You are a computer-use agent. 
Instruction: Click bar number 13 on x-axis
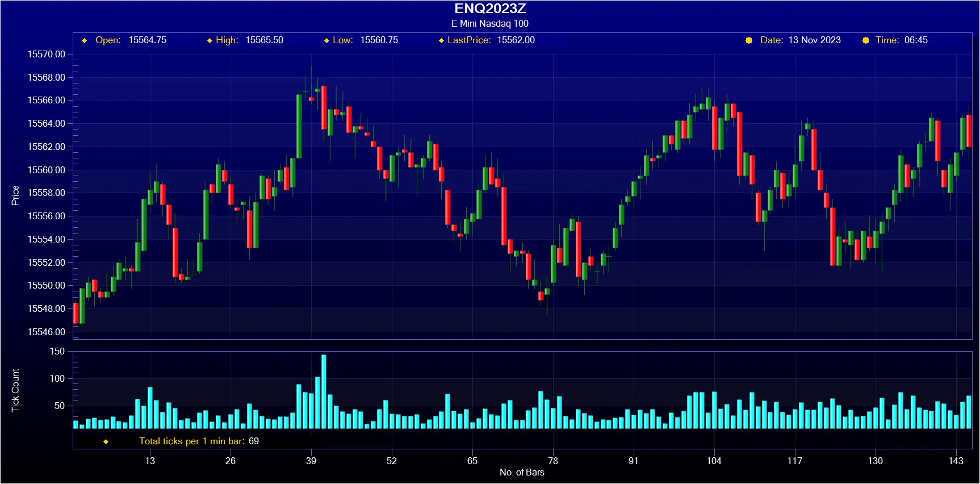point(150,461)
